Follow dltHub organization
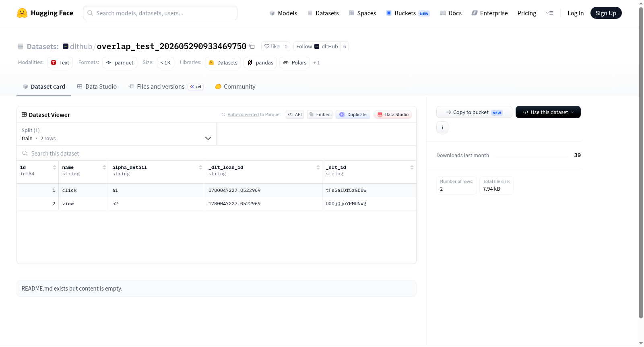The width and height of the screenshot is (644, 347). tap(317, 46)
